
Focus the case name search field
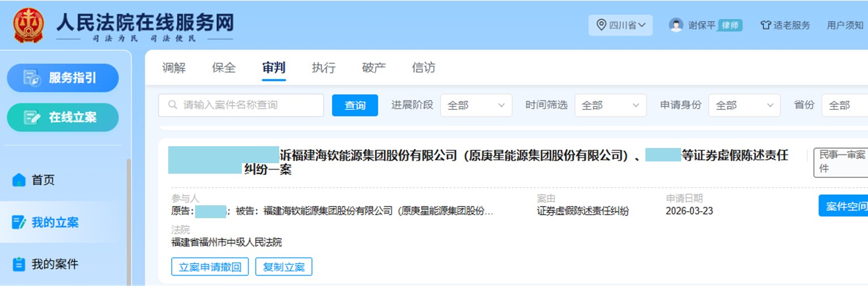tap(241, 105)
